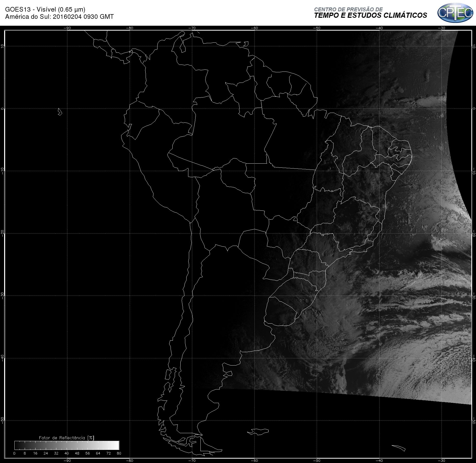Click the '-50' longitude label at top
476x463 pixels.
click(x=317, y=28)
